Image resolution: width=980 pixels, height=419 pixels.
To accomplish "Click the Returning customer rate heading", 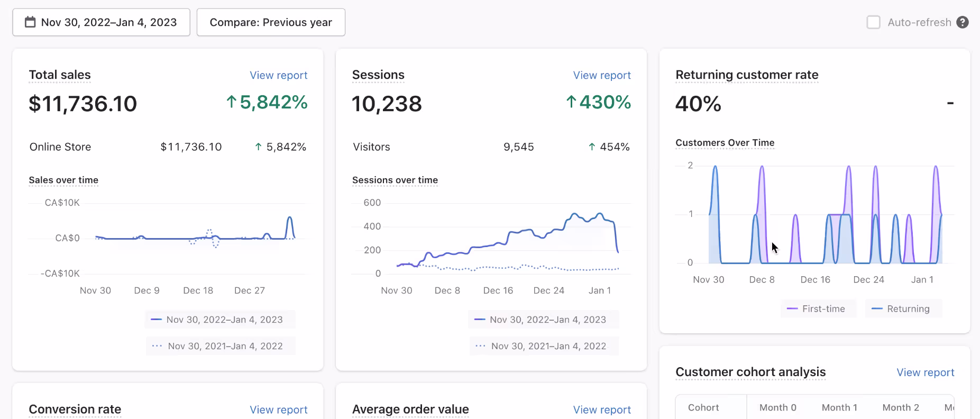I will [746, 75].
